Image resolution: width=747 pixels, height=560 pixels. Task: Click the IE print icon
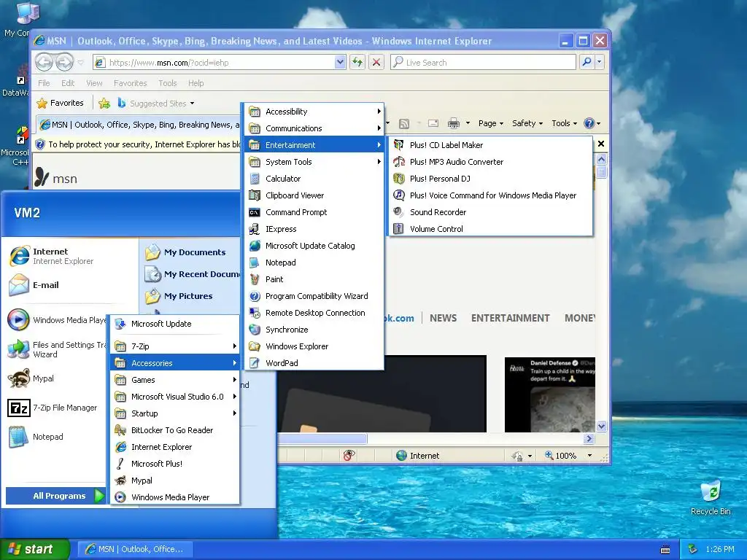[454, 123]
